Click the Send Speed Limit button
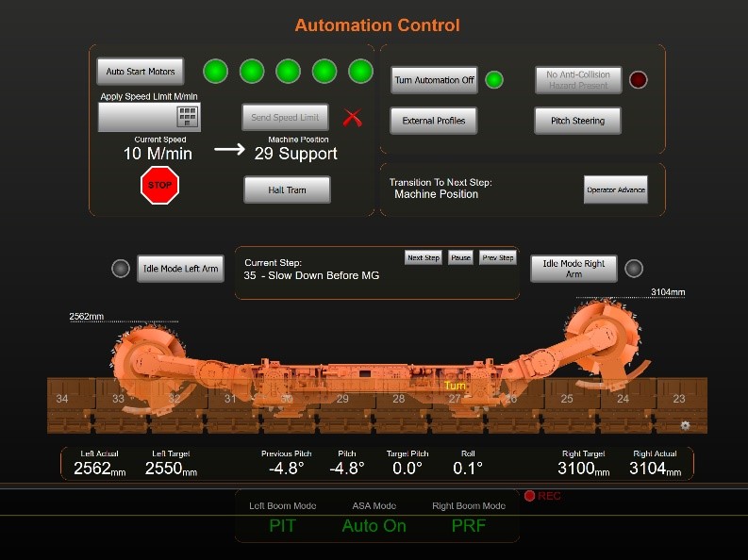The width and height of the screenshot is (748, 560). [x=285, y=117]
